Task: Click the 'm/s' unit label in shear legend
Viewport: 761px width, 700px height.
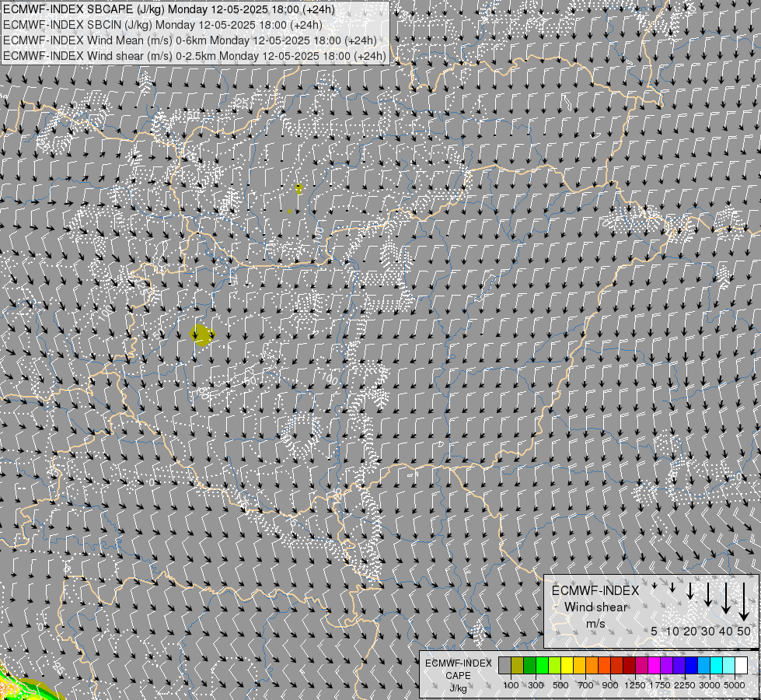Action: pos(595,623)
